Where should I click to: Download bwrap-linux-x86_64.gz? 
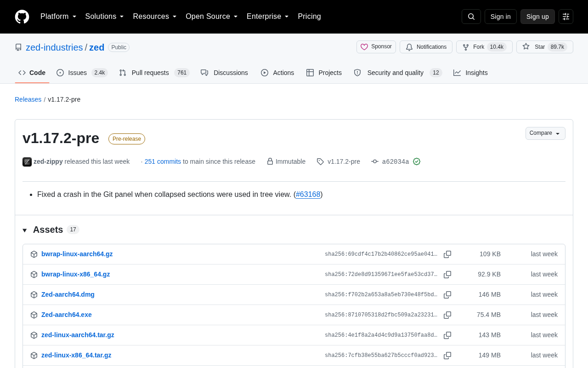coord(75,274)
